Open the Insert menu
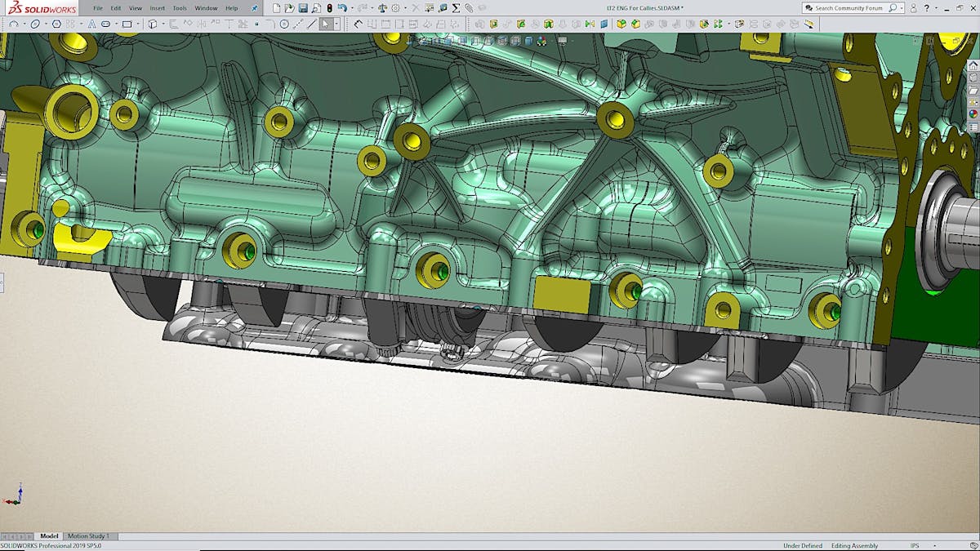 (157, 8)
